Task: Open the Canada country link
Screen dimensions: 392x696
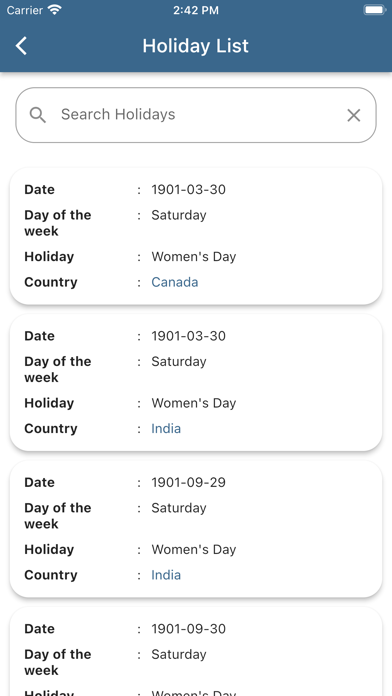Action: coord(174,282)
